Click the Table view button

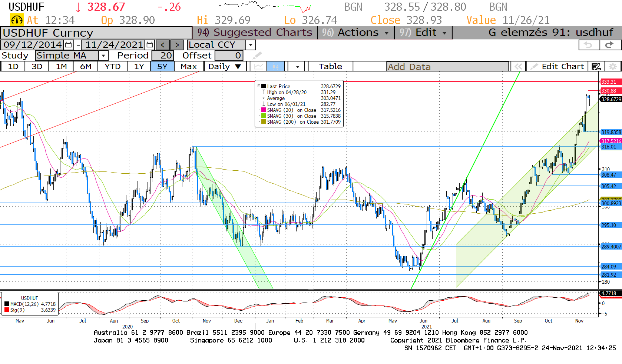tap(330, 67)
